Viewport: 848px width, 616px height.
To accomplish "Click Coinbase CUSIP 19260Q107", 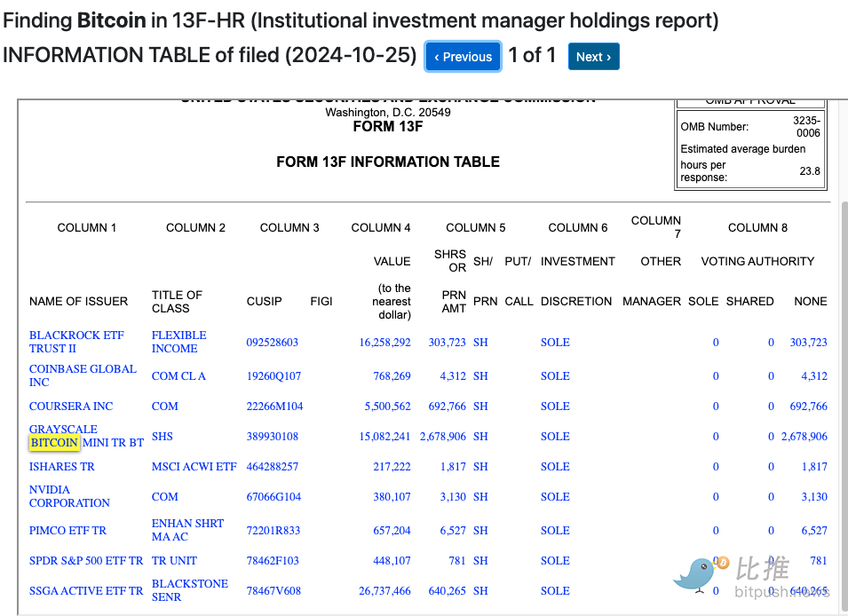I will [x=273, y=376].
